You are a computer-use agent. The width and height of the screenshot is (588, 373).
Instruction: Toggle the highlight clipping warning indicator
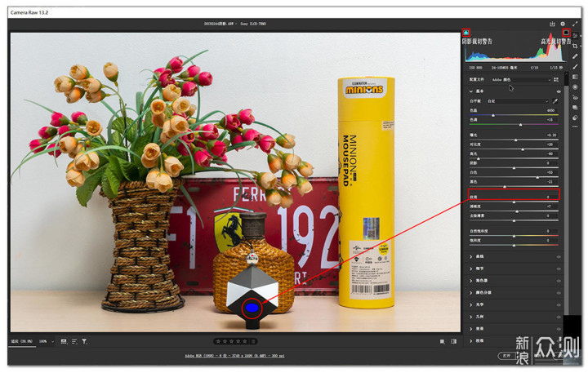click(566, 33)
